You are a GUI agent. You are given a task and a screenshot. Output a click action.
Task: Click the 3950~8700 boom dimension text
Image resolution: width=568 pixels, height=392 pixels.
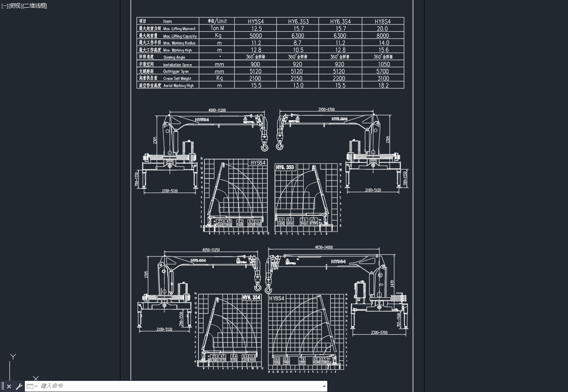(x=326, y=110)
